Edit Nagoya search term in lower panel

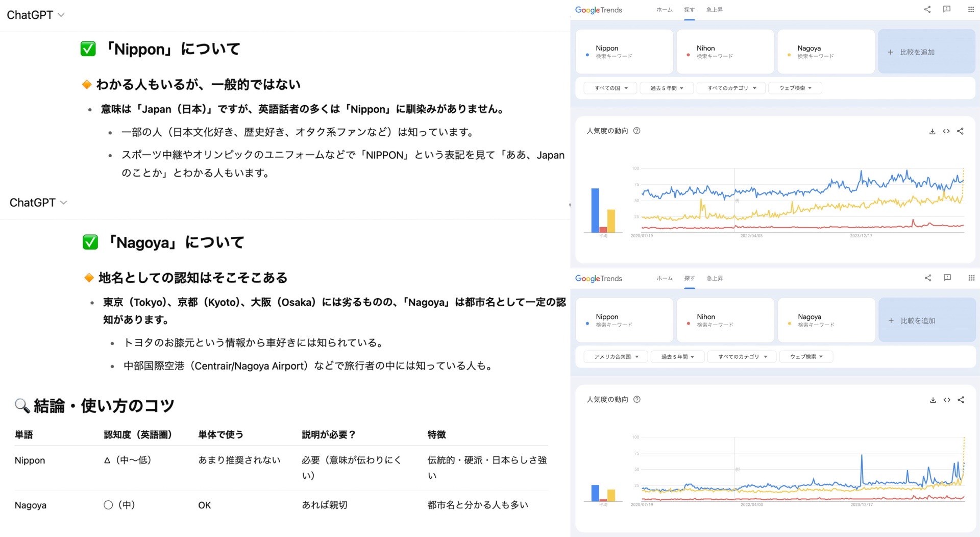tap(826, 320)
